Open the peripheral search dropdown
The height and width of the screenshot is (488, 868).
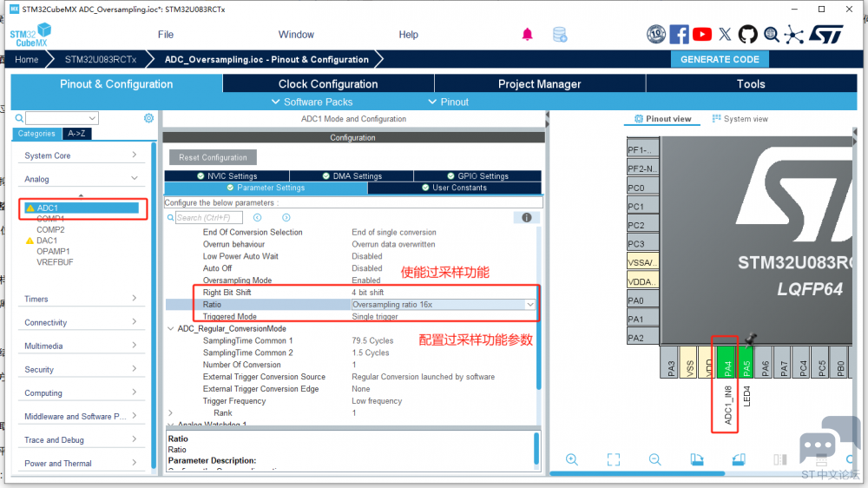click(92, 118)
